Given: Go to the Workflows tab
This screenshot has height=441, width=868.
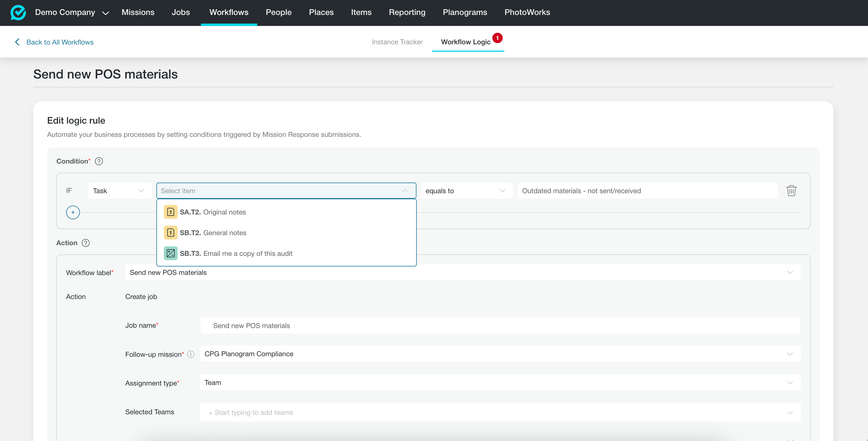Looking at the screenshot, I should click(229, 12).
